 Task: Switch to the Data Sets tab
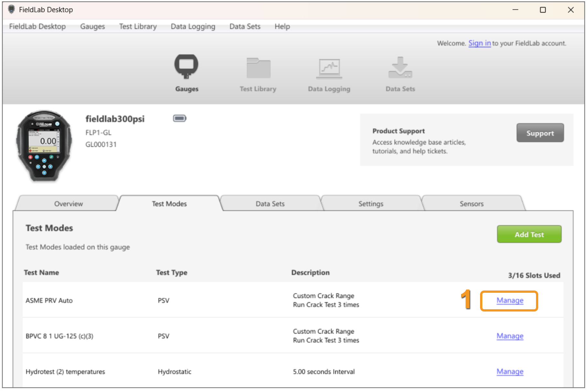[270, 204]
